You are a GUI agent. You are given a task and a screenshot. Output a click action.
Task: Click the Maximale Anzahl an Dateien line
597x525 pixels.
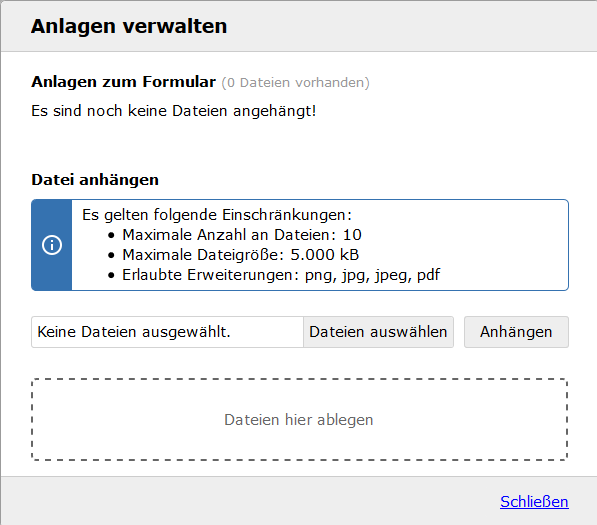point(242,235)
